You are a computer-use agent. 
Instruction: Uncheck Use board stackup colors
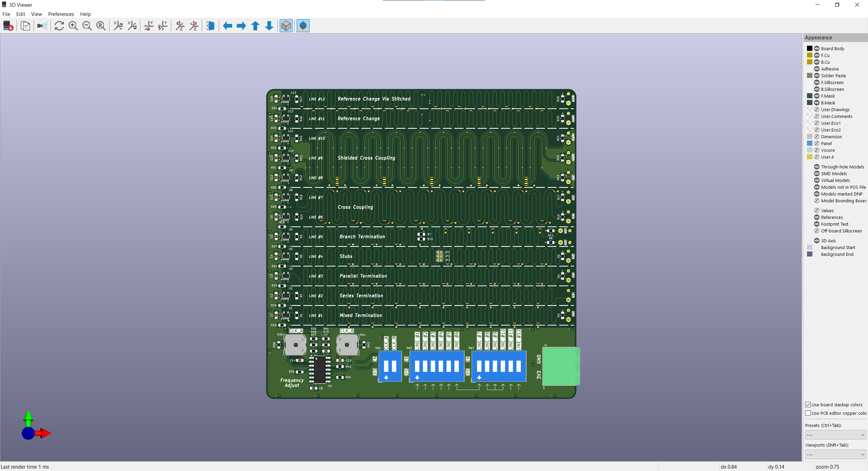[808, 405]
